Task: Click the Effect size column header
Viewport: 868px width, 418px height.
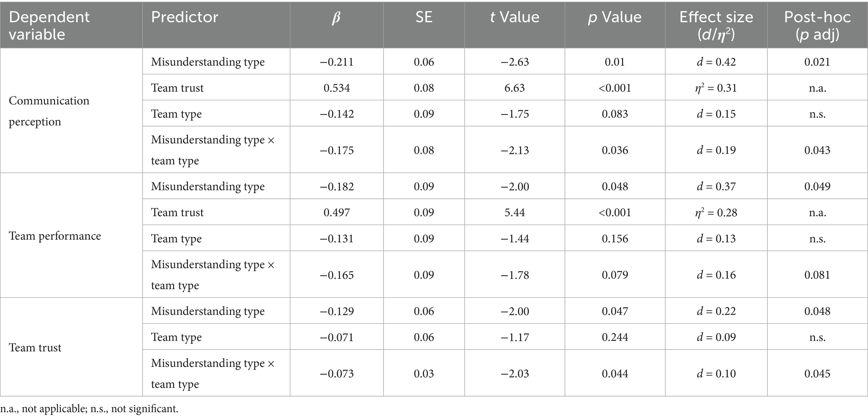Action: (x=716, y=25)
